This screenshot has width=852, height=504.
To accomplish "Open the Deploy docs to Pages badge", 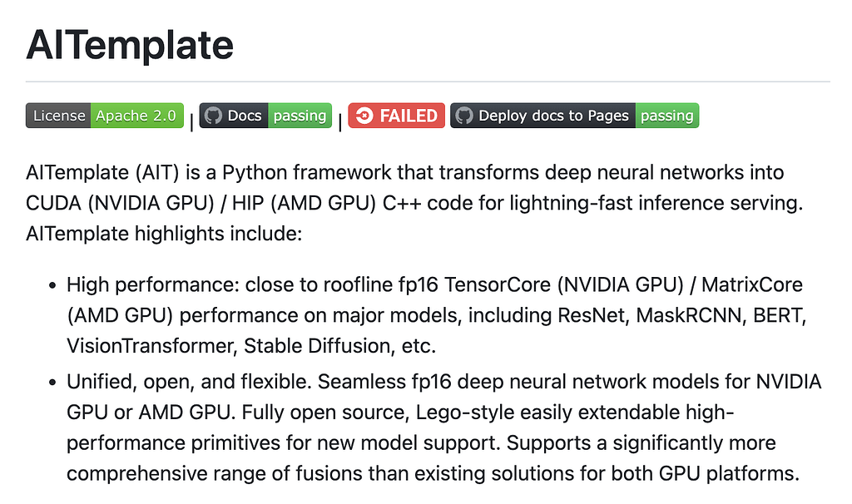I will [x=574, y=116].
